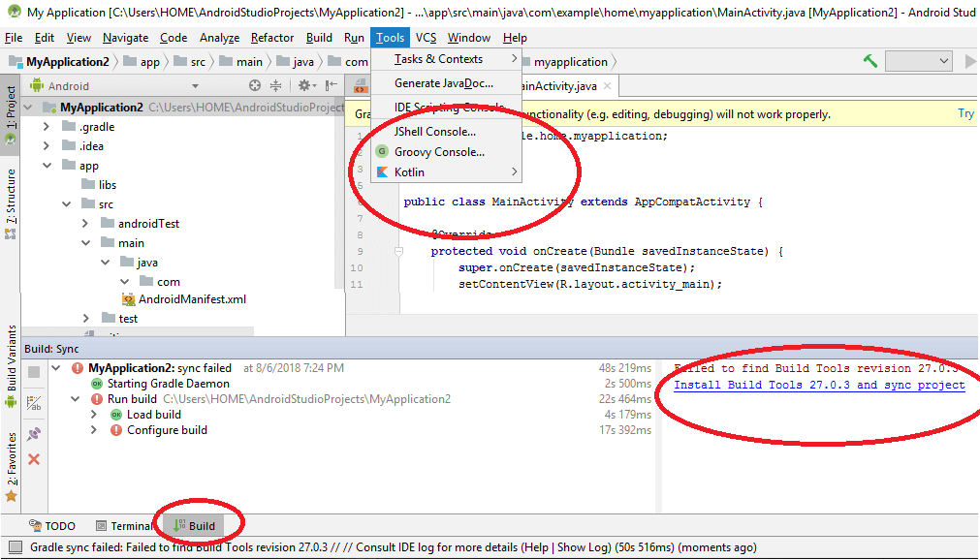Image resolution: width=980 pixels, height=560 pixels.
Task: Collapse the MyApplication2 root node
Action: 28,108
